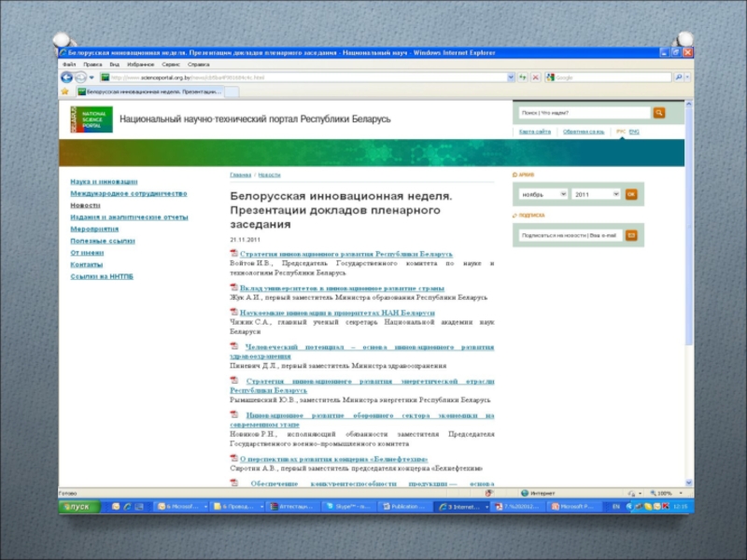Image resolution: width=747 pixels, height=560 pixels.
Task: Select the Белорусская инновационная неделя browser tab
Action: 149,91
